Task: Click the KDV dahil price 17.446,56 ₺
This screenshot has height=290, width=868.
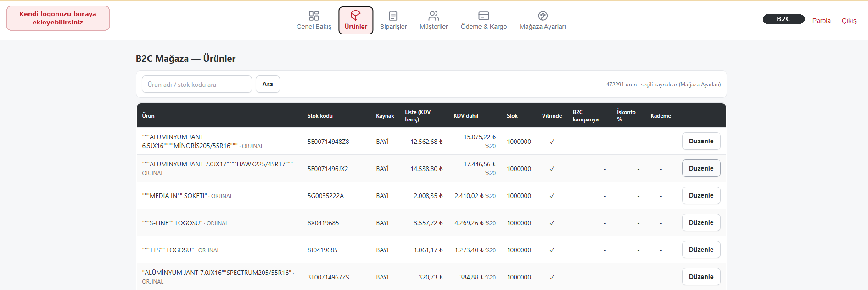Action: pyautogui.click(x=480, y=164)
